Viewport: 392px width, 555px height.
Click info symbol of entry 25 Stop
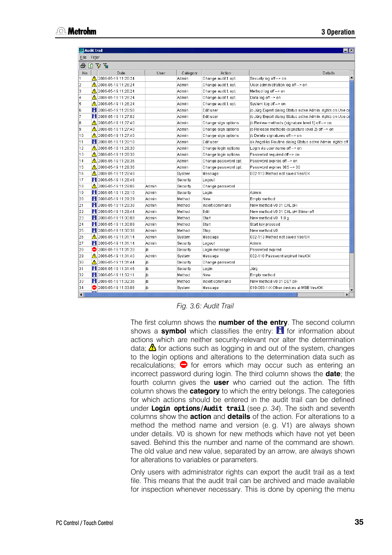(94, 231)
